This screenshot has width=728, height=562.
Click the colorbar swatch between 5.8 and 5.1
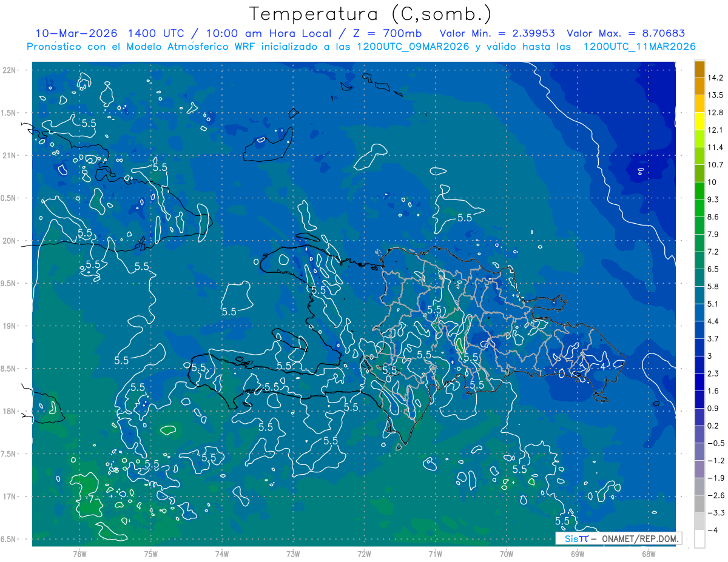[x=699, y=295]
